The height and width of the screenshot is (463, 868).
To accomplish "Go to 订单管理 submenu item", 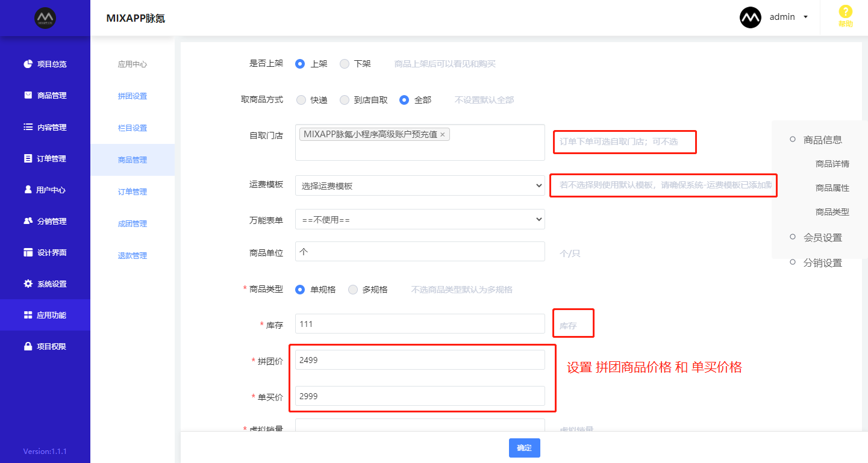I will click(x=133, y=192).
